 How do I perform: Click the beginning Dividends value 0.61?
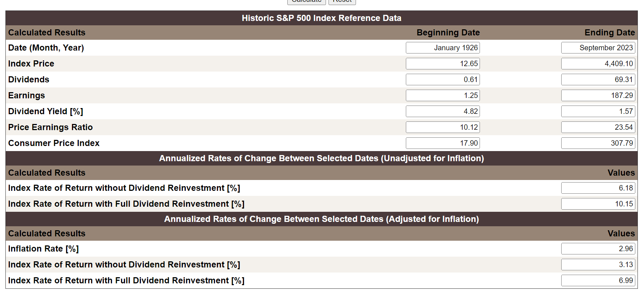pyautogui.click(x=443, y=80)
